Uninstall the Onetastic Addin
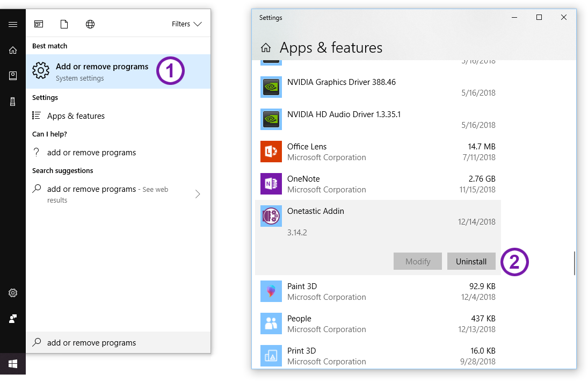Image resolution: width=588 pixels, height=381 pixels. click(x=471, y=261)
